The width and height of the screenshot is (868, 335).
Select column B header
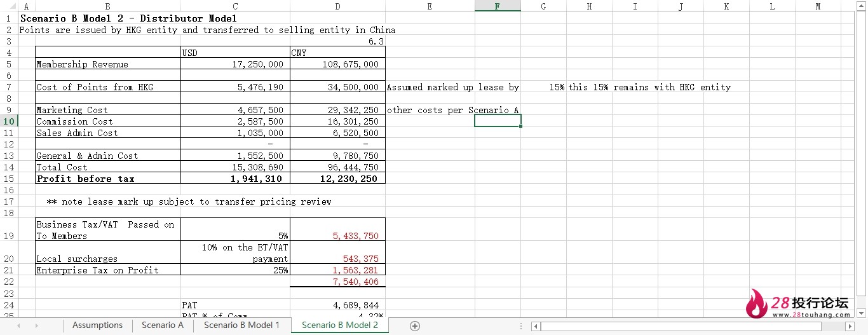point(108,6)
